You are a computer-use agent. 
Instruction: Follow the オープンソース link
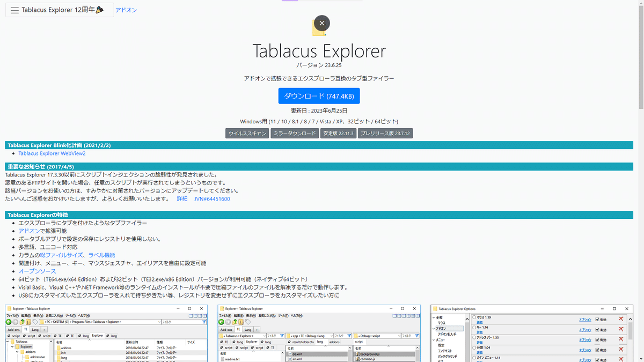(x=37, y=271)
